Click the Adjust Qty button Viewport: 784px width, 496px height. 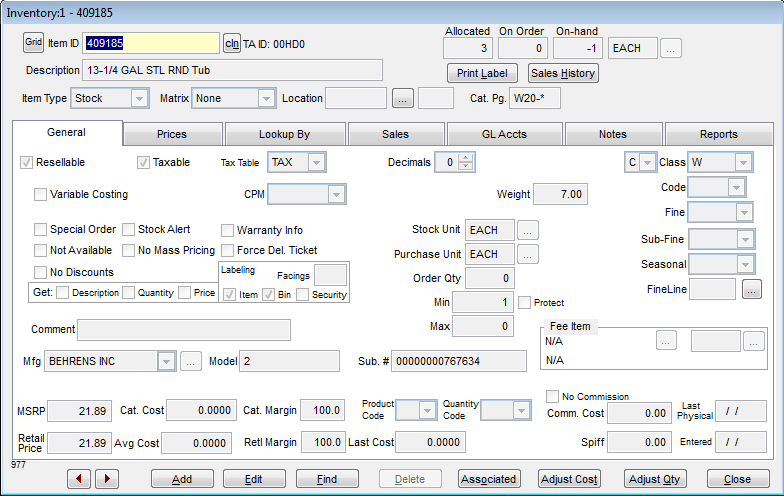[x=655, y=479]
